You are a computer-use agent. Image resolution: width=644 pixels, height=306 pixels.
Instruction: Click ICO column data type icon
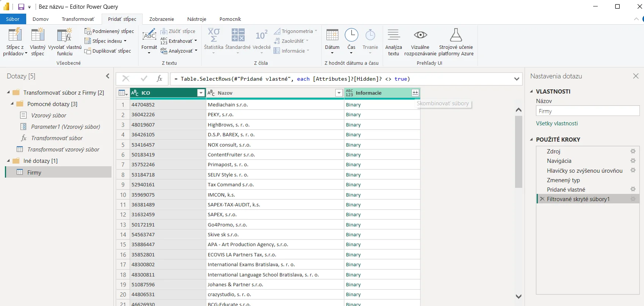pos(135,93)
